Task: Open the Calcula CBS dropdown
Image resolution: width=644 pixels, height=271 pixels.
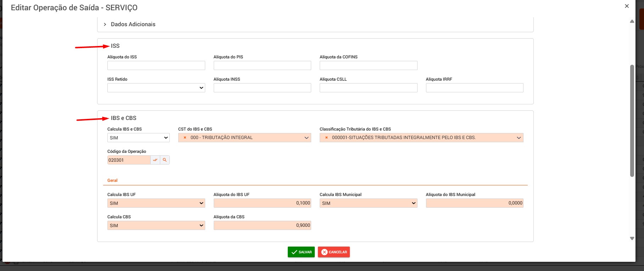Action: (156, 225)
